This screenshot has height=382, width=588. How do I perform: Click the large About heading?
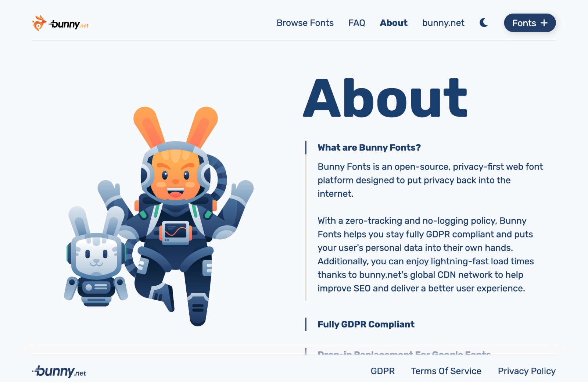385,98
